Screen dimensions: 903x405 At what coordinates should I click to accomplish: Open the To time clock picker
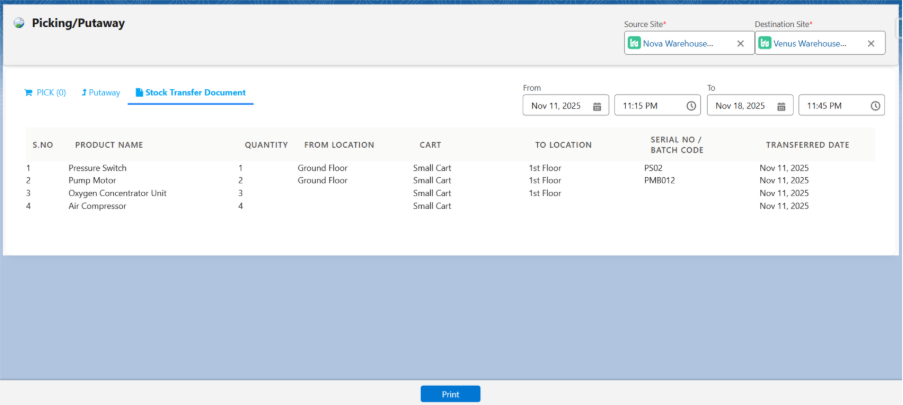tap(875, 106)
